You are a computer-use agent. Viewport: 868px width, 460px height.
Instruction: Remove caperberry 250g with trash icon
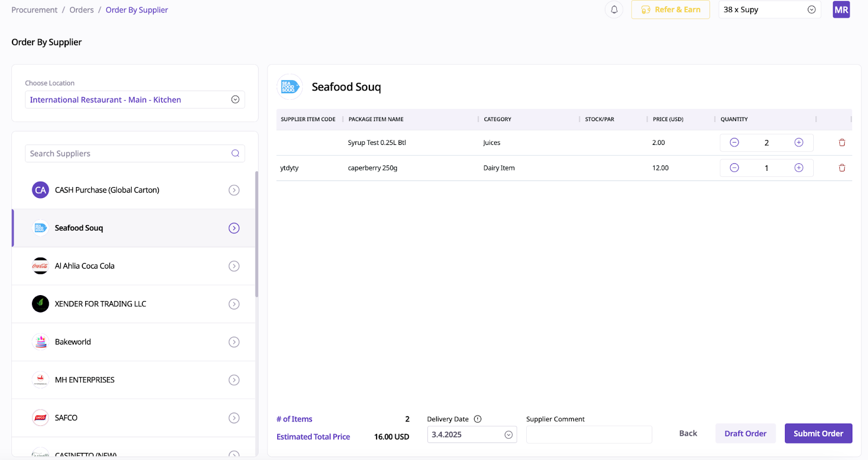842,168
